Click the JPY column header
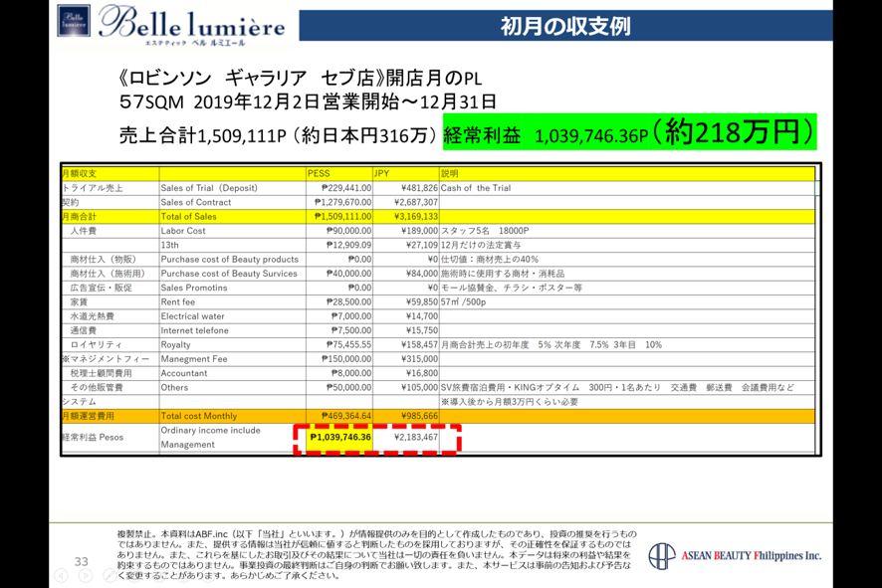Image resolution: width=882 pixels, height=588 pixels. (x=405, y=174)
